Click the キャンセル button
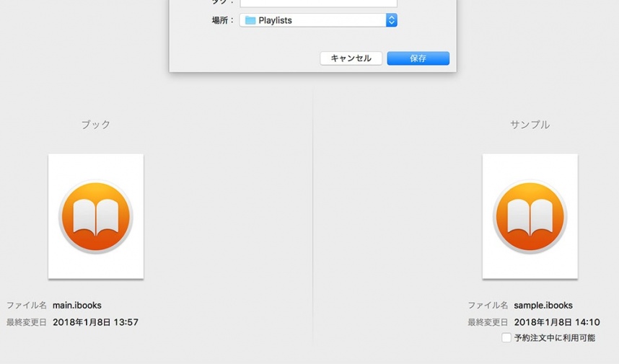619x364 pixels. 351,58
